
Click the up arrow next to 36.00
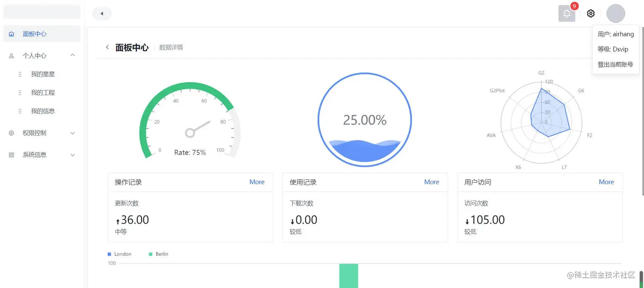(x=118, y=221)
